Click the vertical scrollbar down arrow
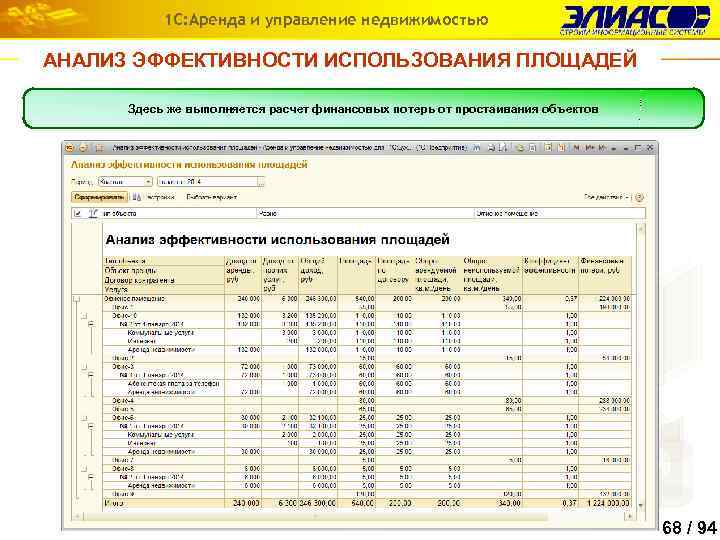Image resolution: width=720 pixels, height=540 pixels. click(x=641, y=506)
